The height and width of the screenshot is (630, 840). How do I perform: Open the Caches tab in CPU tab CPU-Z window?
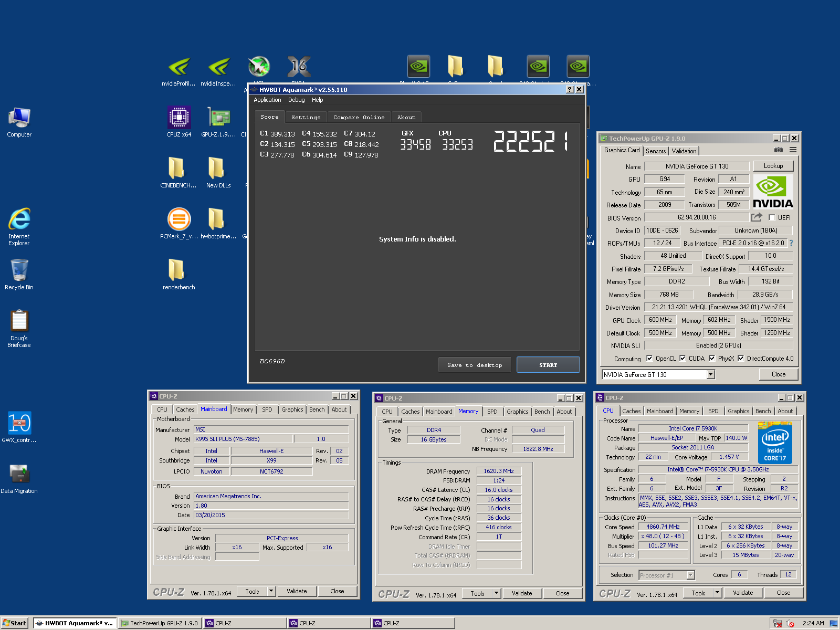pos(631,411)
